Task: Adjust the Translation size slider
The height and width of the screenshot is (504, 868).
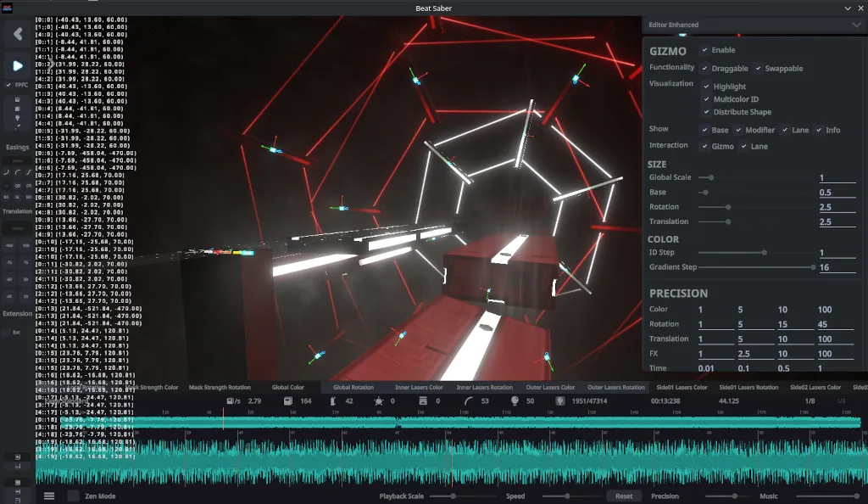Action: click(x=757, y=221)
